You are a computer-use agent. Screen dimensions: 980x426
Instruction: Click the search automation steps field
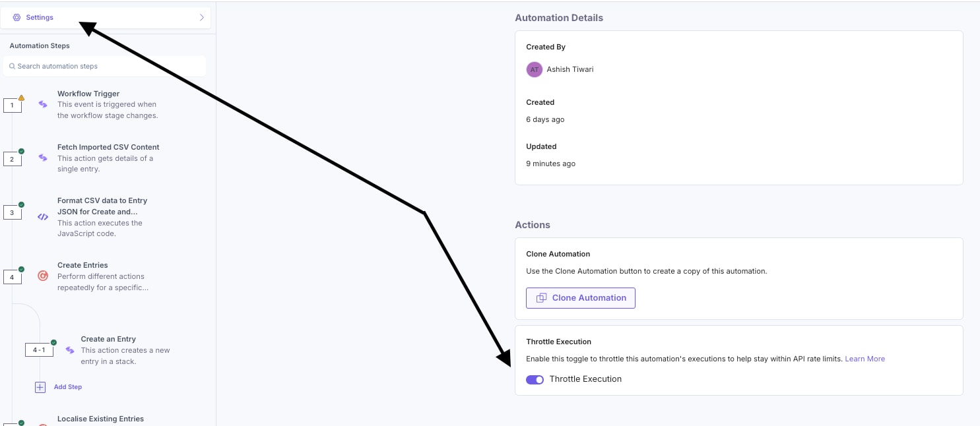[x=106, y=66]
